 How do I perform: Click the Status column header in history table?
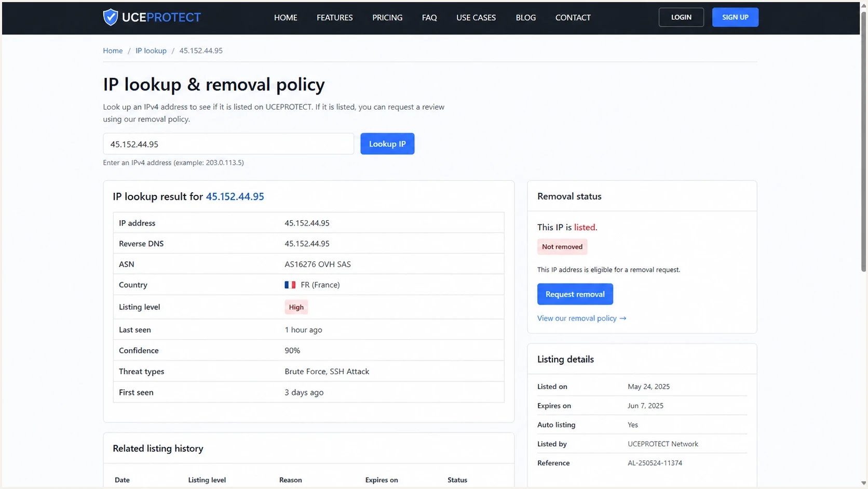[x=457, y=480]
